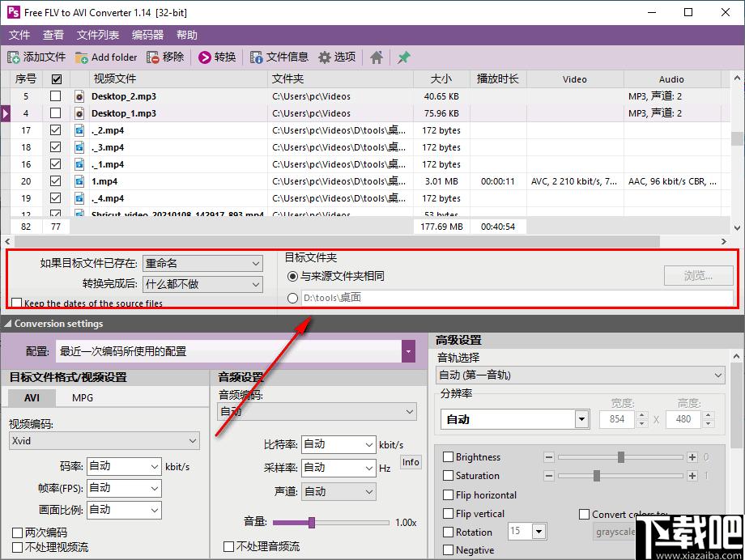
Task: Select the custom D:\tools folder radio option
Action: 292,298
